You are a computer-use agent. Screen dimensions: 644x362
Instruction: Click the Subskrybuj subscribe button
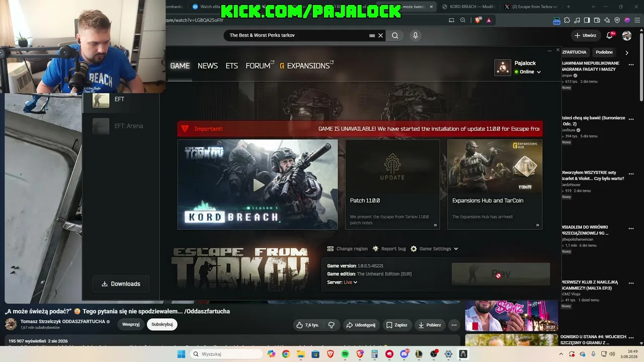(x=162, y=324)
